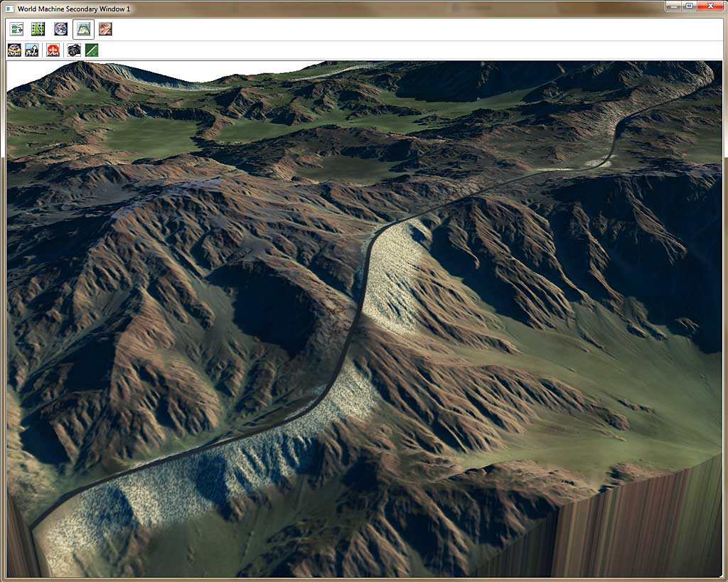Image resolution: width=728 pixels, height=582 pixels.
Task: Select the 3D View perspective icon
Action: coord(84,29)
